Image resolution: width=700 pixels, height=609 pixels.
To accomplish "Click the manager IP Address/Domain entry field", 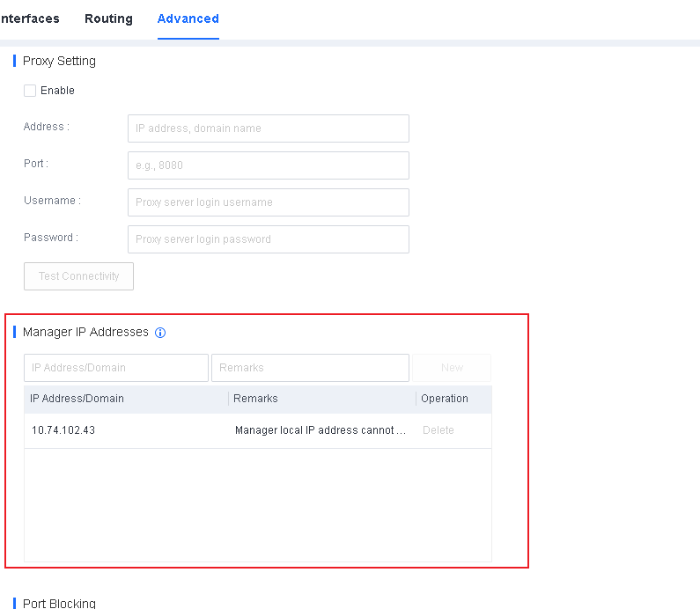I will (x=116, y=368).
